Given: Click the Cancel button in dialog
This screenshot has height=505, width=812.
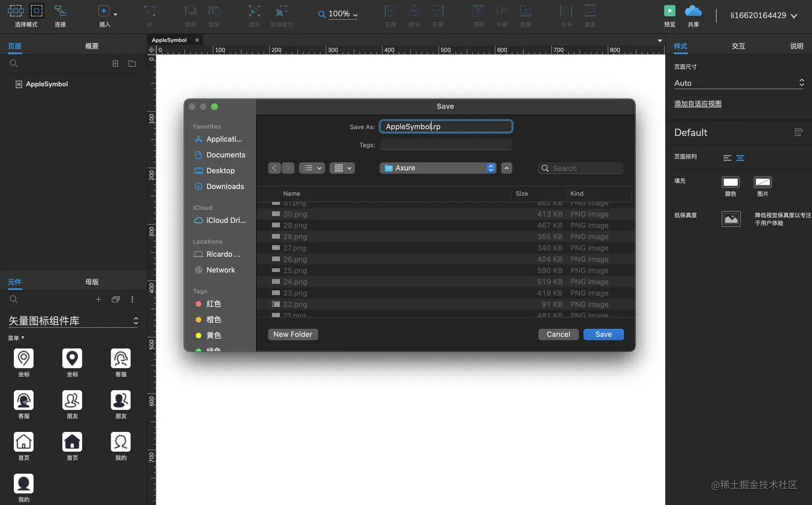Looking at the screenshot, I should (x=559, y=334).
